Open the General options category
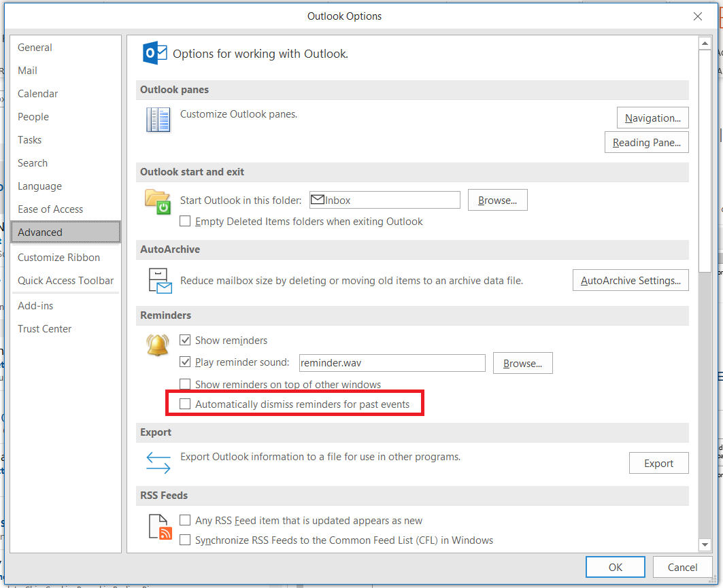 pyautogui.click(x=65, y=48)
